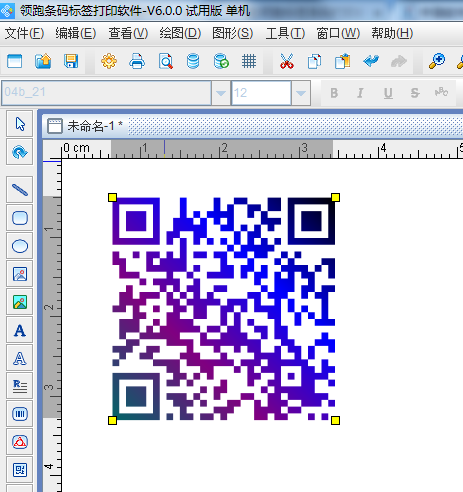Toggle the grid display icon
This screenshot has width=463, height=492.
click(x=249, y=61)
